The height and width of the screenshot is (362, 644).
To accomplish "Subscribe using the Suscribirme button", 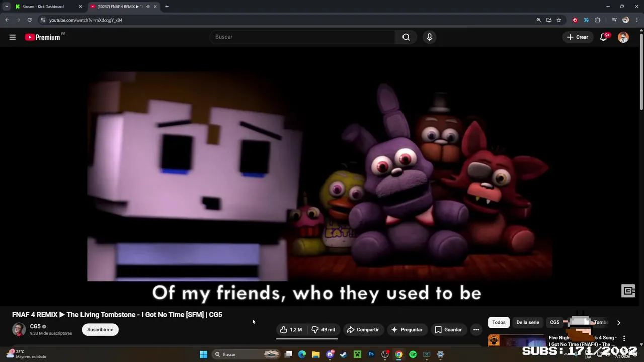I will coord(100,330).
